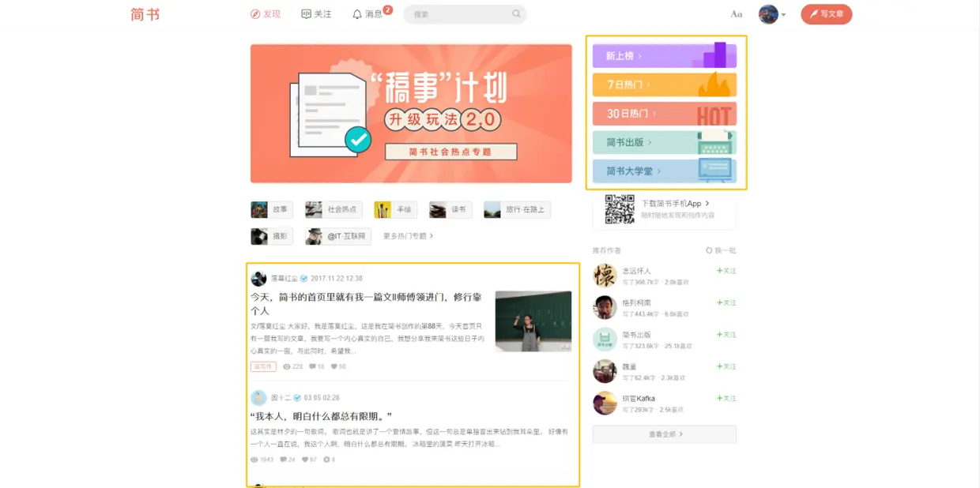Click the heart likes icon showing 50
980x488 pixels.
(x=335, y=366)
